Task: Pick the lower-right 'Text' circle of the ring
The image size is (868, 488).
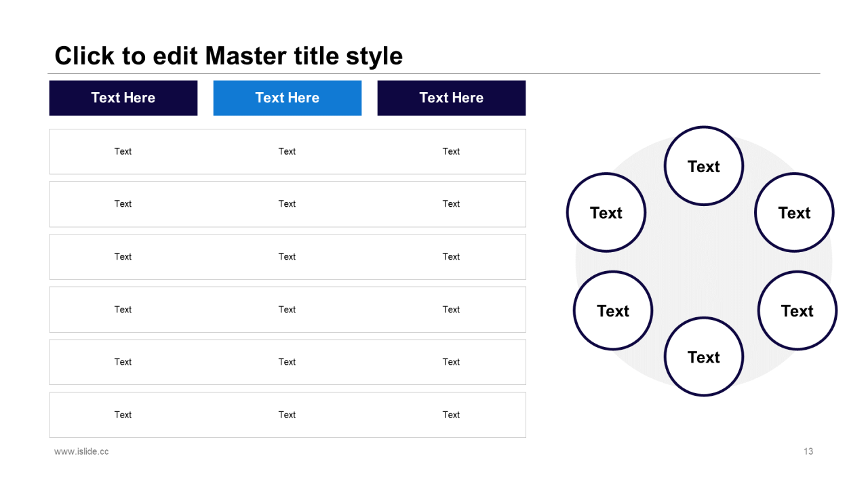Action: [x=797, y=310]
